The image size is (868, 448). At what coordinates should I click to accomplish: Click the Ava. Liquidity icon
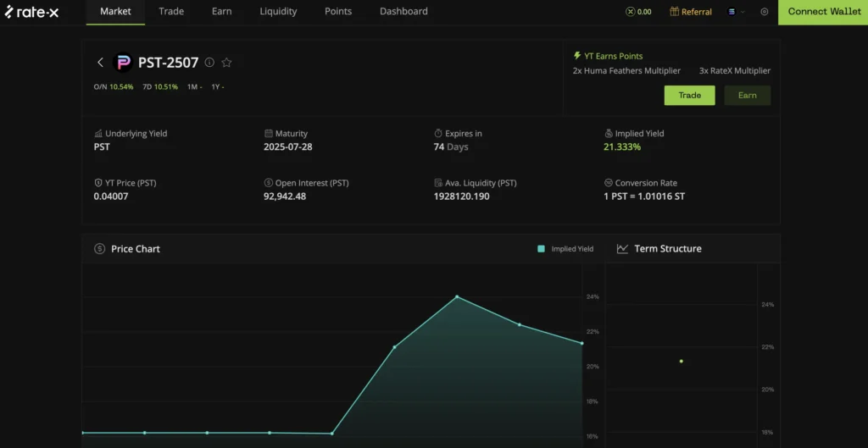click(x=438, y=183)
